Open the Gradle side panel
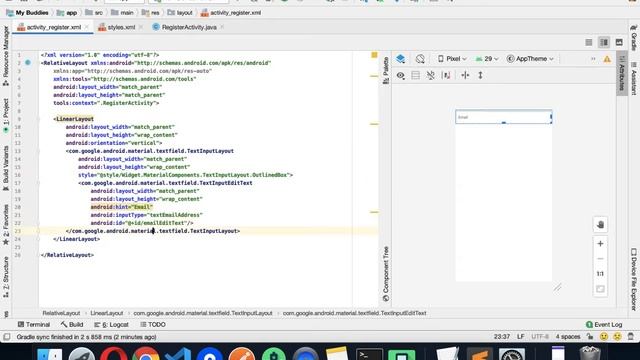The height and width of the screenshot is (360, 640). [634, 37]
